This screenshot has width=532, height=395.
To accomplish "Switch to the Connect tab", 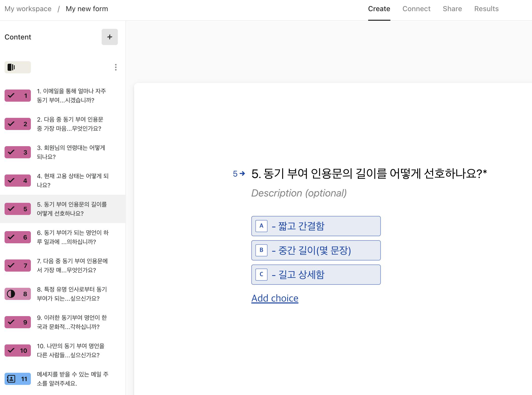I will coord(416,9).
